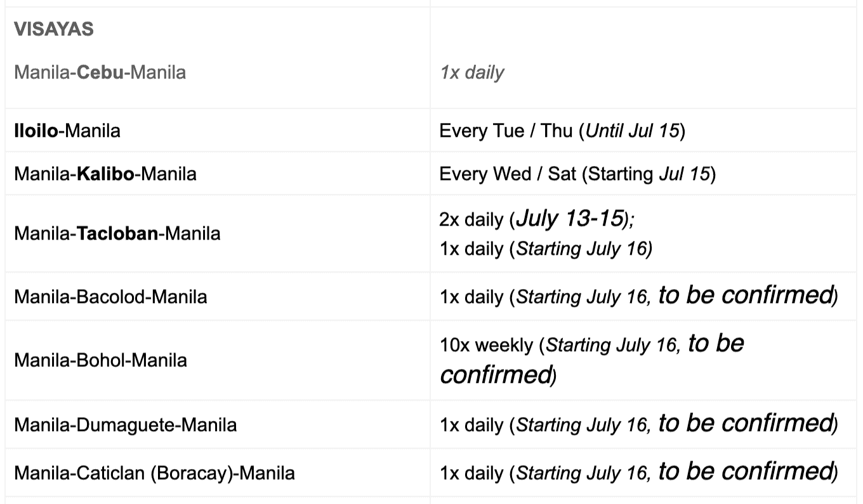Screen dimensions: 863x504
Task: Click Caticlan's '1x daily' schedule cell
Action: [638, 473]
